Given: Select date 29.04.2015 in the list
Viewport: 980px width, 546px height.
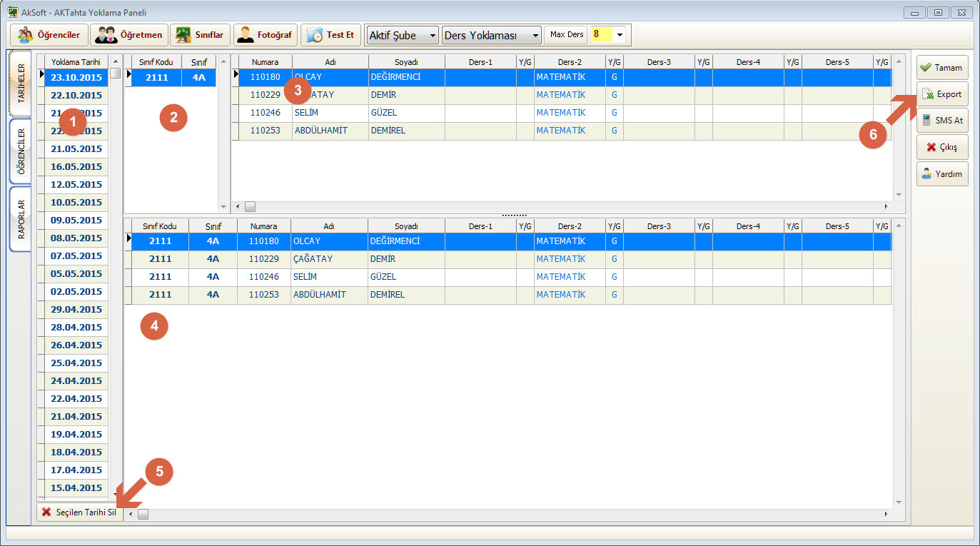Looking at the screenshot, I should 76,309.
